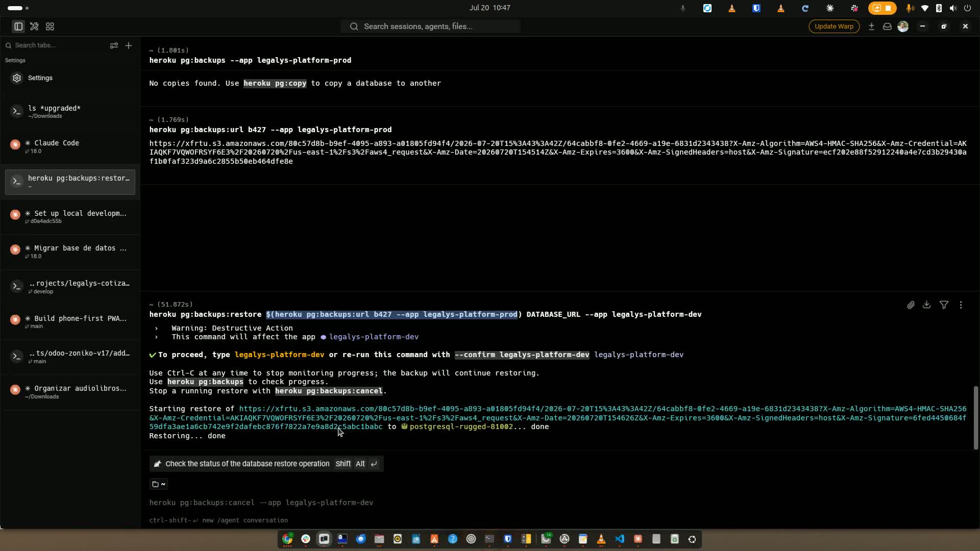Add a new tab with plus icon

coord(129,45)
